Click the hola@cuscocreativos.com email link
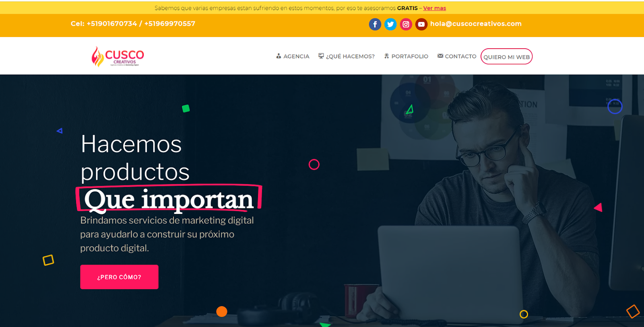The image size is (644, 327). click(x=476, y=24)
